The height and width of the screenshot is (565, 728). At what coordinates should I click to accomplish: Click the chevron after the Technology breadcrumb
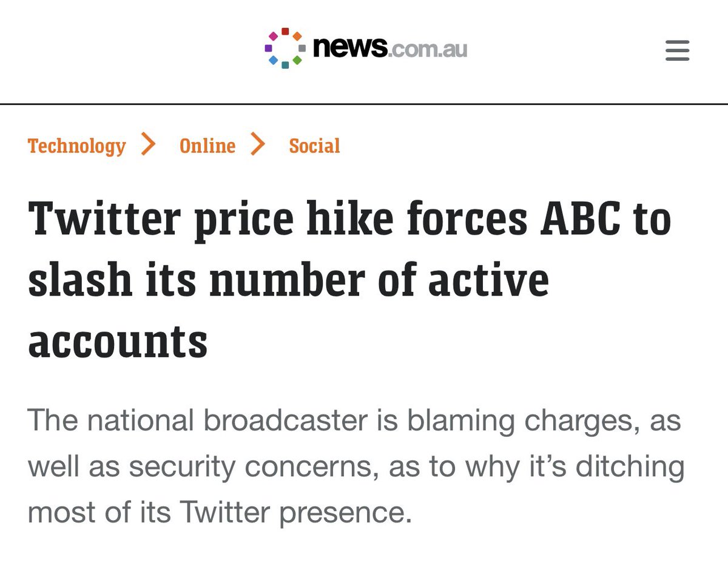pos(147,144)
